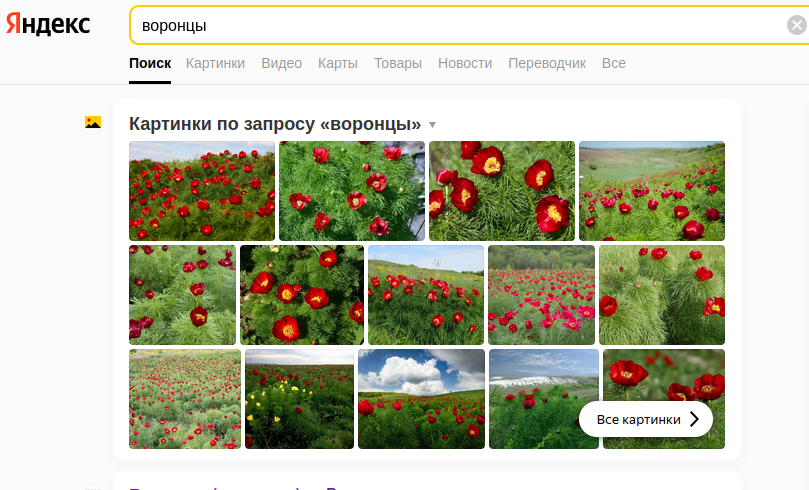Click the yellow pictures icon beside the results block
The height and width of the screenshot is (490, 809).
tap(93, 122)
